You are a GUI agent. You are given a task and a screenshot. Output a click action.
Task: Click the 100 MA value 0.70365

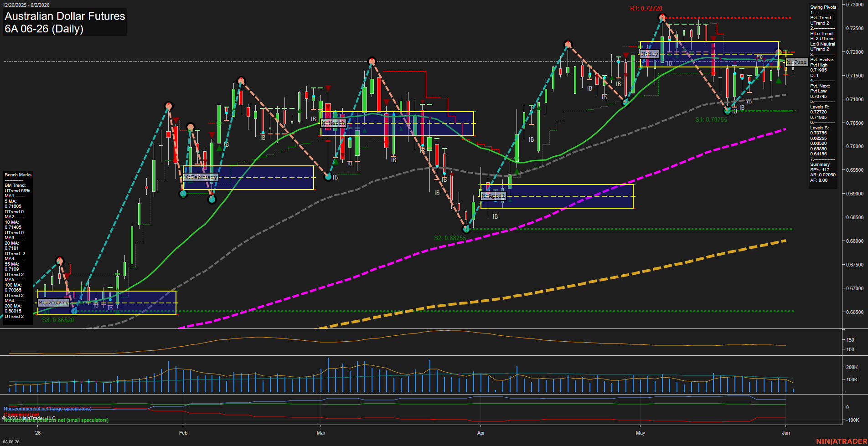click(13, 290)
